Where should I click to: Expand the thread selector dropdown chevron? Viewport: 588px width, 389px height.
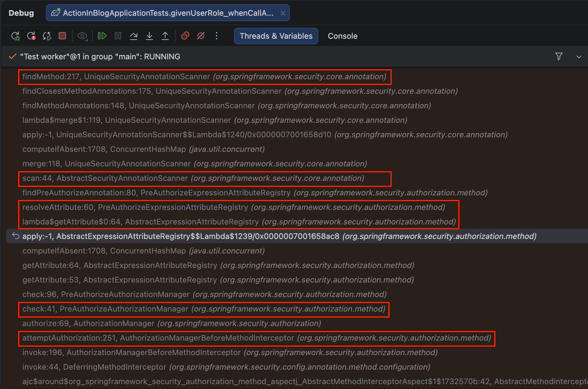click(x=579, y=57)
